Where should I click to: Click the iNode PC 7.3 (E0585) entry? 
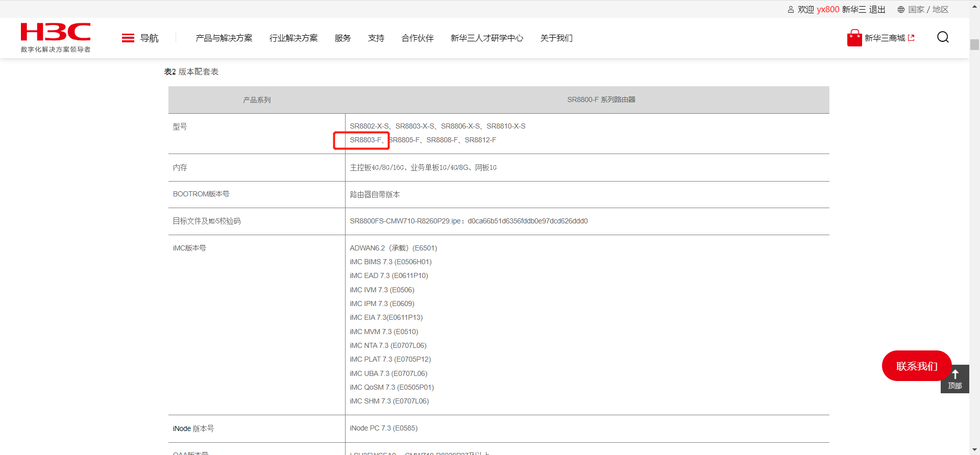coord(384,428)
